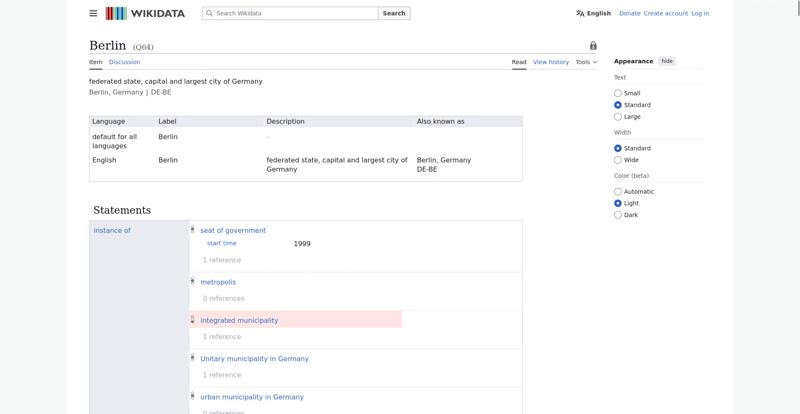Open the View history tab

tap(550, 62)
